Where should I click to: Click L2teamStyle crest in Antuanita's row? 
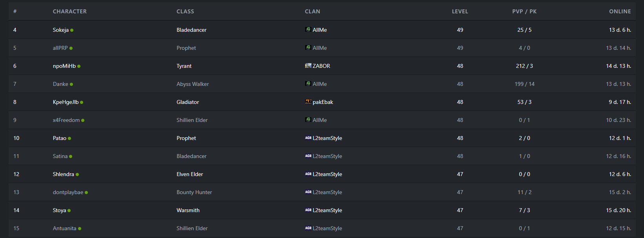click(308, 228)
